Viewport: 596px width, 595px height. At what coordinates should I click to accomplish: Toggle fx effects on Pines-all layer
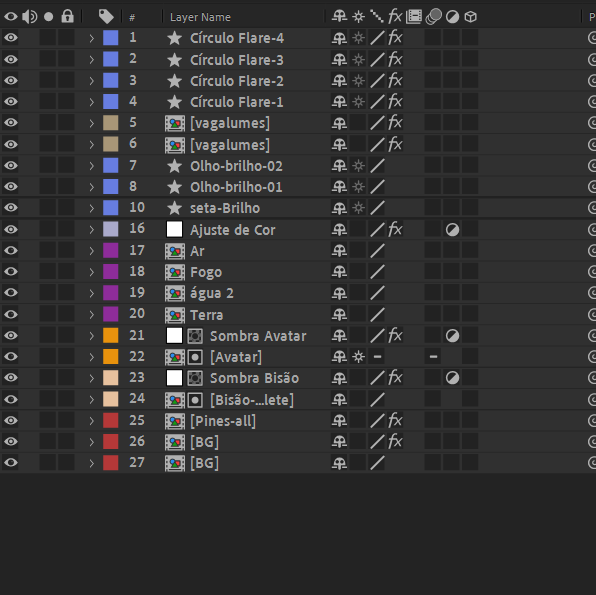click(395, 420)
